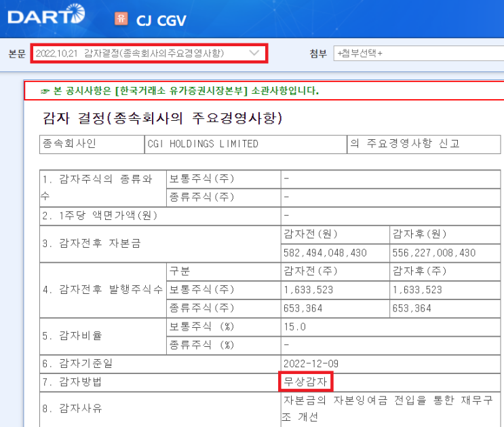Select the 15.0 reduction ratio value
The image size is (504, 427).
pyautogui.click(x=295, y=327)
